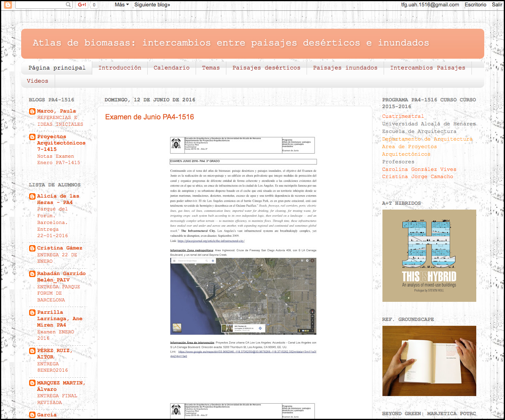Click the search magnifier icon in navbar
The width and height of the screenshot is (505, 420).
[x=68, y=4]
